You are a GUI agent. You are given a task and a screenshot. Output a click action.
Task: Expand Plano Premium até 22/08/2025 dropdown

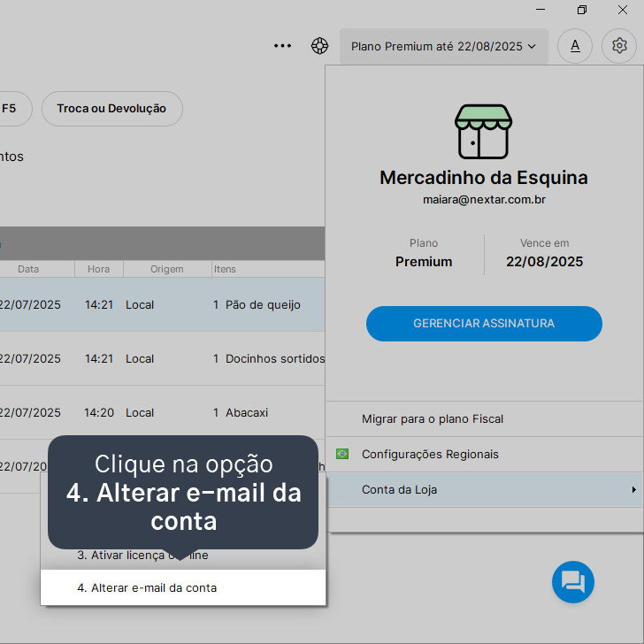point(443,46)
